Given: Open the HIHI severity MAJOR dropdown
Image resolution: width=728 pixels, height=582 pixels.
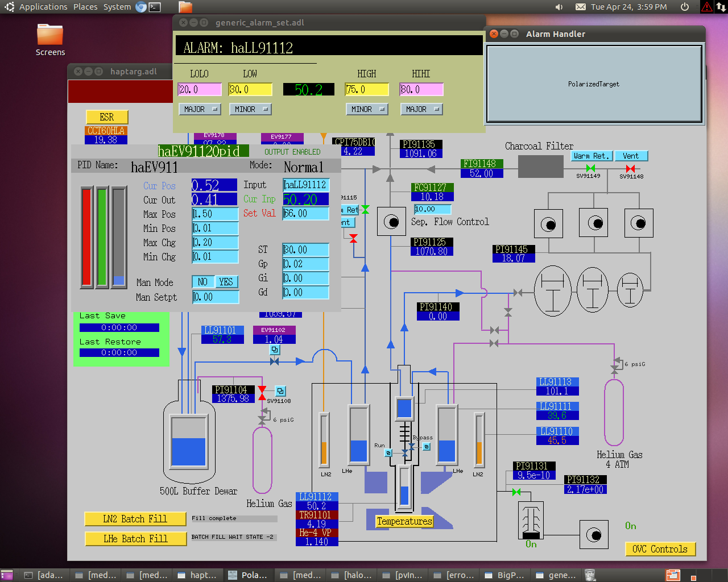Looking at the screenshot, I should click(x=421, y=109).
